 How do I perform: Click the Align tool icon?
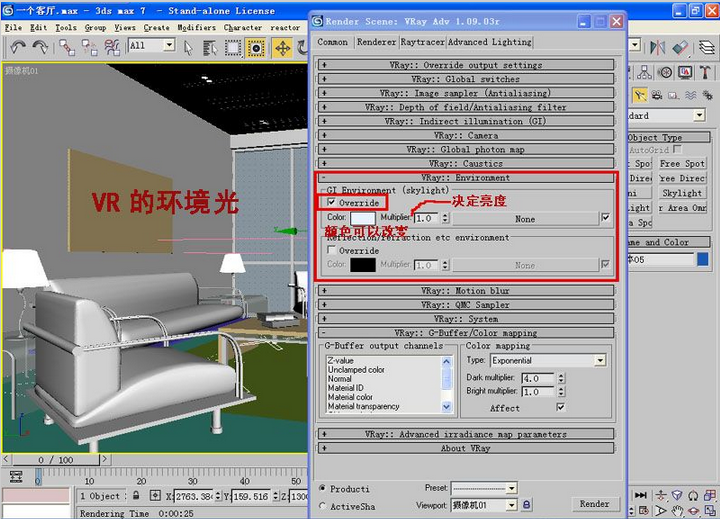[x=680, y=47]
